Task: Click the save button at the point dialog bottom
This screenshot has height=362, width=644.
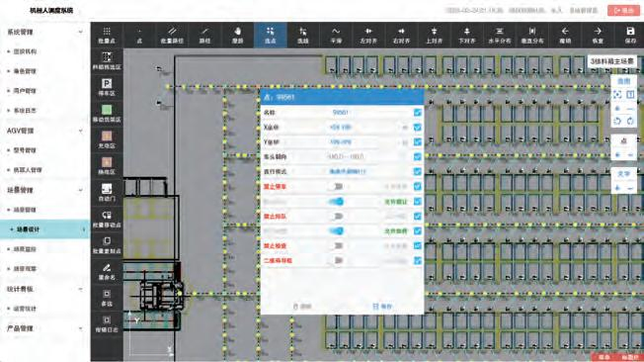Action: pyautogui.click(x=382, y=307)
